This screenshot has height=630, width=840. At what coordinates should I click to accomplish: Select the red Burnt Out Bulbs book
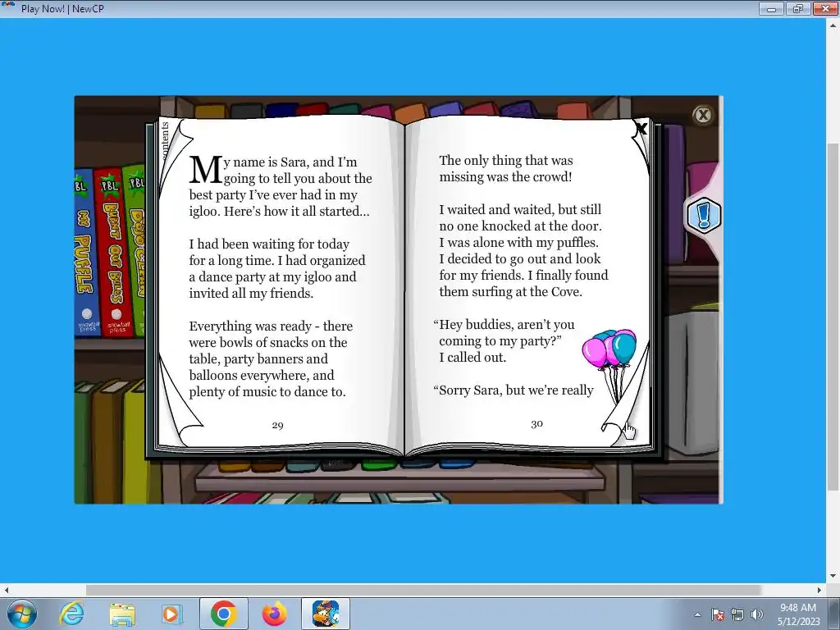tap(113, 252)
